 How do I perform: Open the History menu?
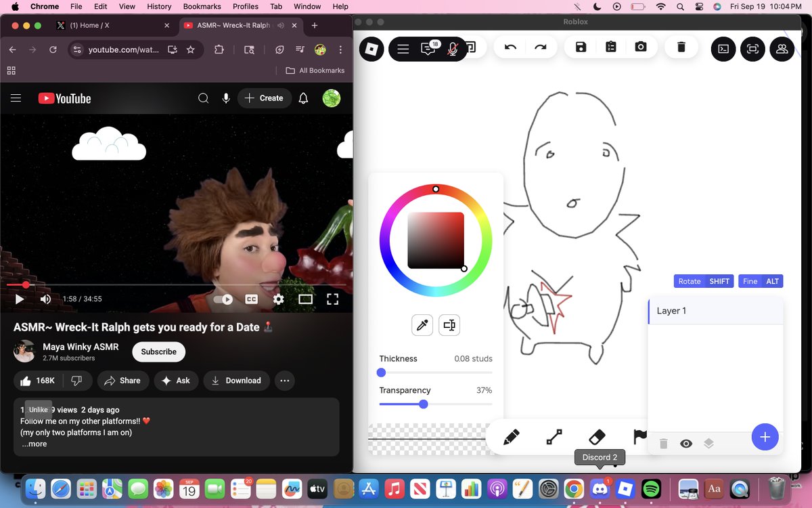click(x=159, y=6)
